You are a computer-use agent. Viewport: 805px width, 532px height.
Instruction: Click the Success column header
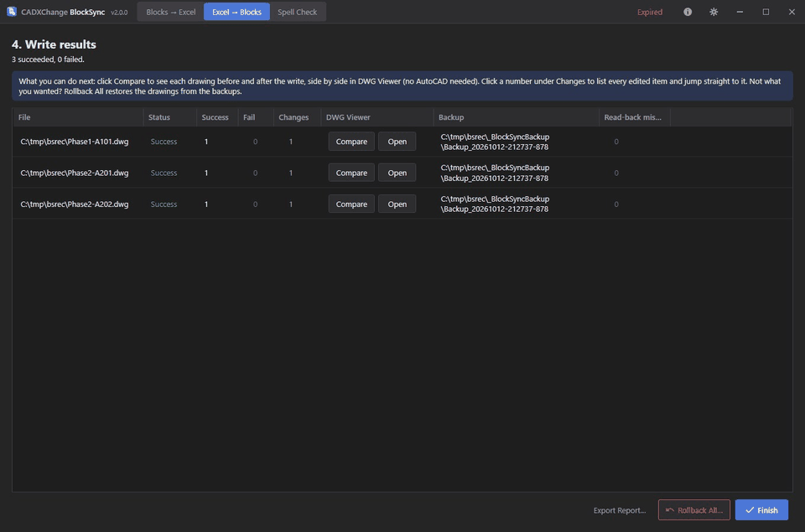[217, 117]
